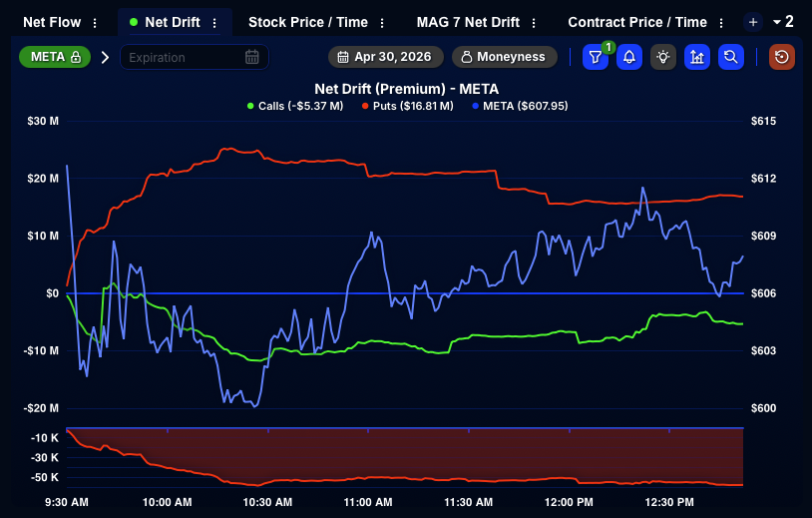Toggle the Puts legend series
The image size is (812, 518).
[x=408, y=106]
